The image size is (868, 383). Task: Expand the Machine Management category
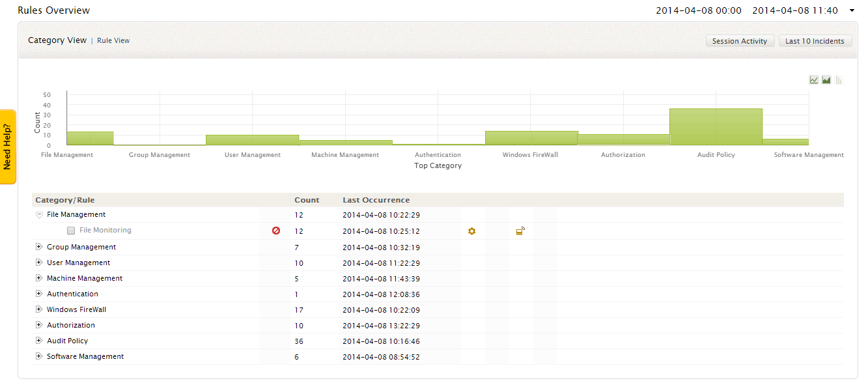39,278
